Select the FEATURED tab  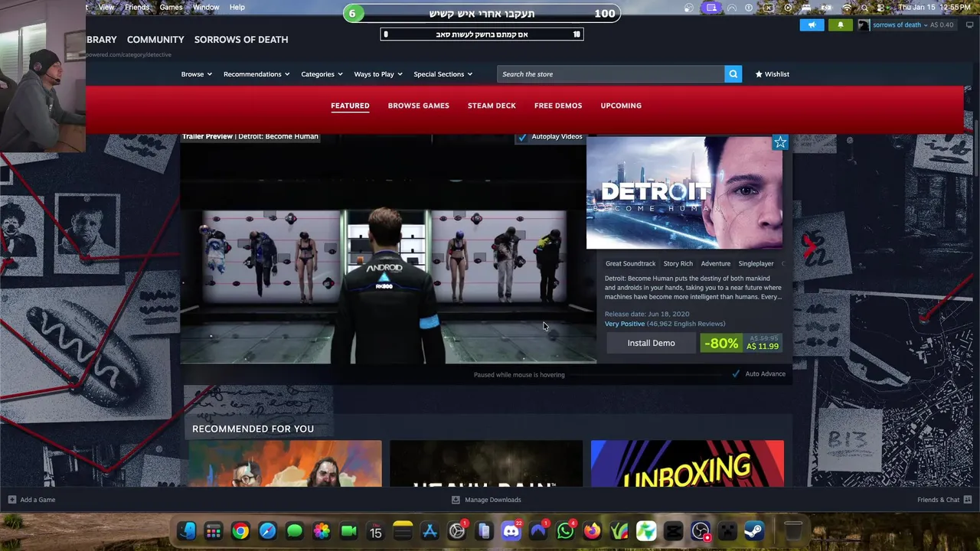pos(350,106)
